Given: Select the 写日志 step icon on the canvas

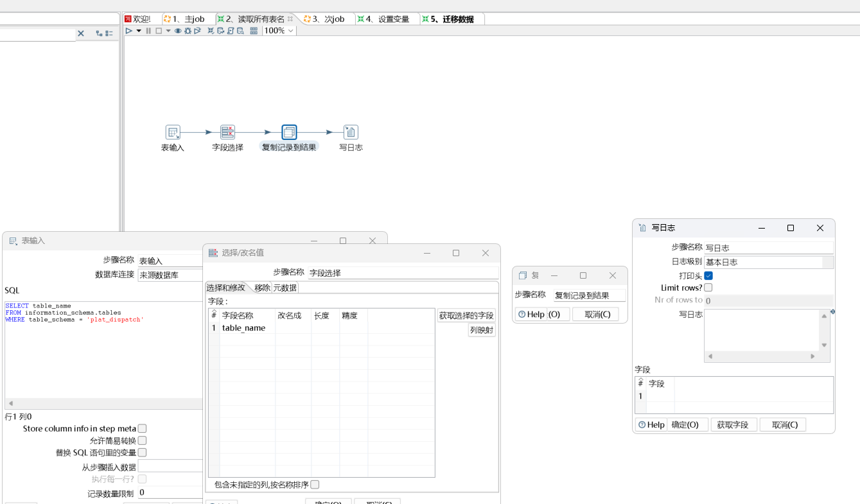Looking at the screenshot, I should click(x=351, y=132).
